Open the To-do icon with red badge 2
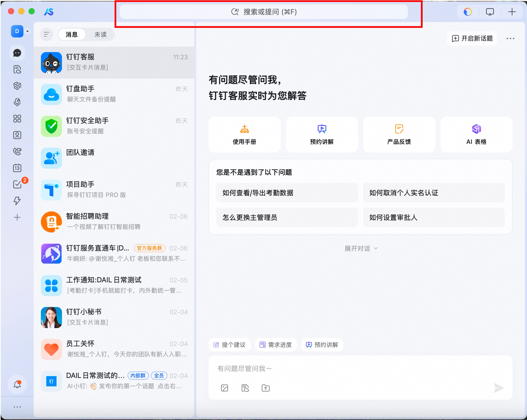The image size is (527, 420). (x=17, y=184)
